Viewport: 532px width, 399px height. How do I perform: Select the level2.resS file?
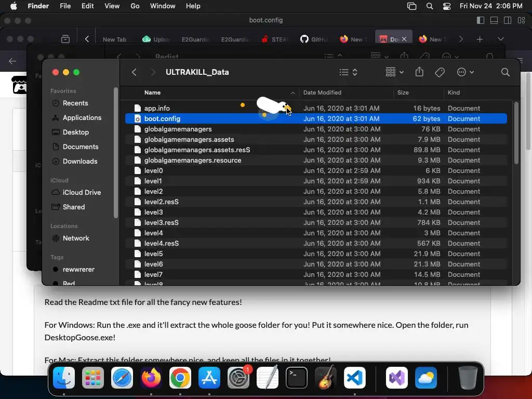(x=316, y=202)
